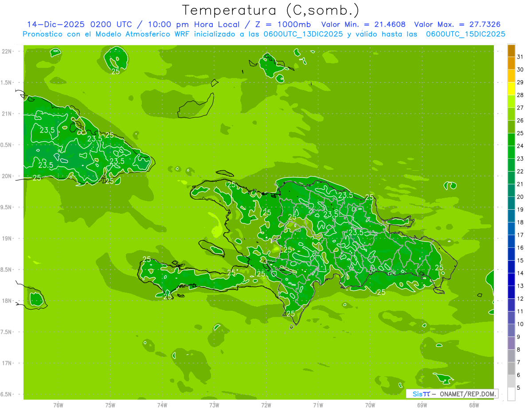
Task: Click the 'Temperatura (C,somb.)' map title
Action: click(x=271, y=10)
